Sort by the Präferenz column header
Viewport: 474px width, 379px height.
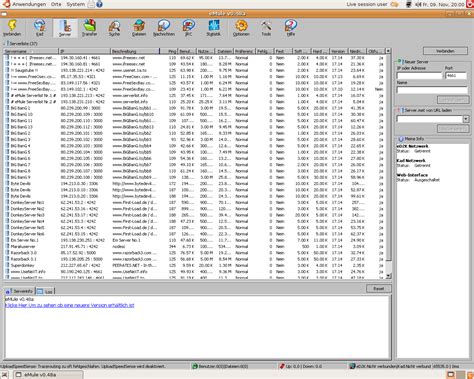(244, 51)
